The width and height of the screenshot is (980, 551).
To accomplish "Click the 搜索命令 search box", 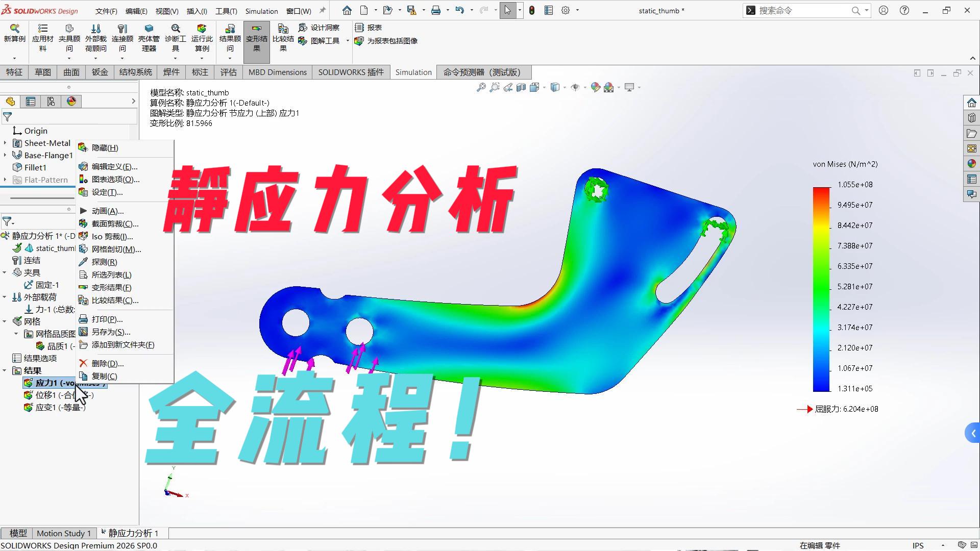I will click(x=801, y=10).
